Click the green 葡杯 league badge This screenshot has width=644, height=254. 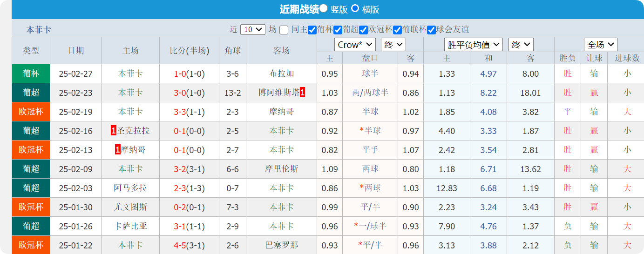click(x=31, y=74)
